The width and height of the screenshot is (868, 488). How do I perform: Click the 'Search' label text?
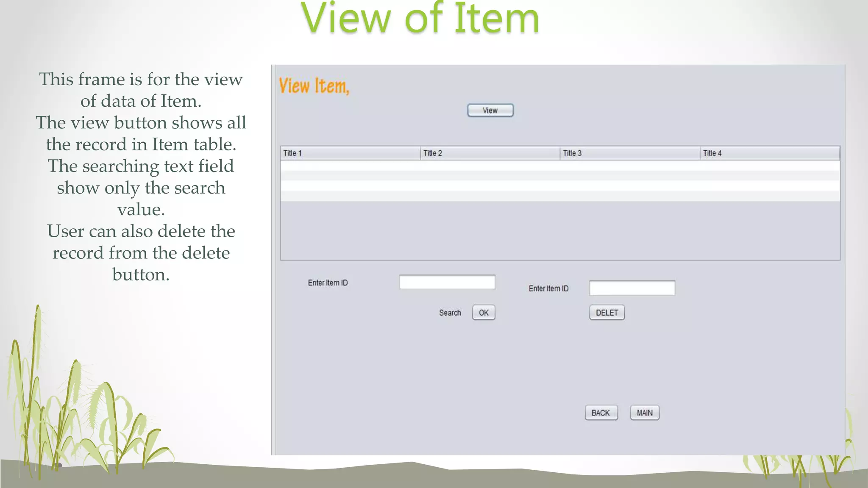(x=450, y=313)
